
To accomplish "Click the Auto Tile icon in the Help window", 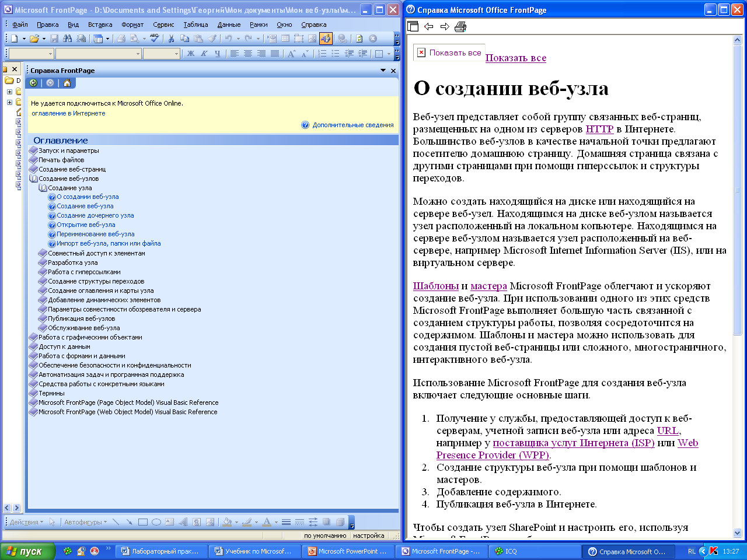I will pyautogui.click(x=413, y=26).
